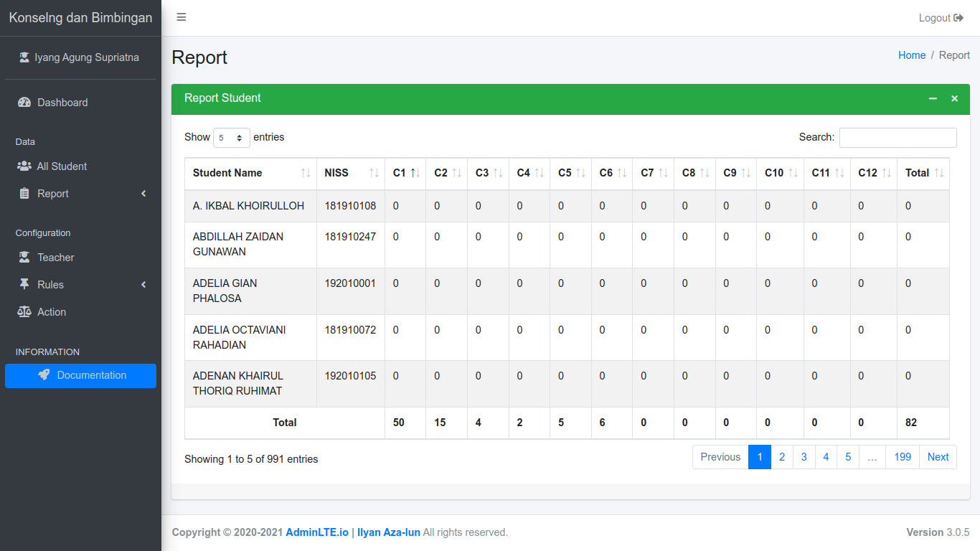This screenshot has height=551, width=980.
Task: Click the C1 total value 50
Action: click(x=399, y=423)
